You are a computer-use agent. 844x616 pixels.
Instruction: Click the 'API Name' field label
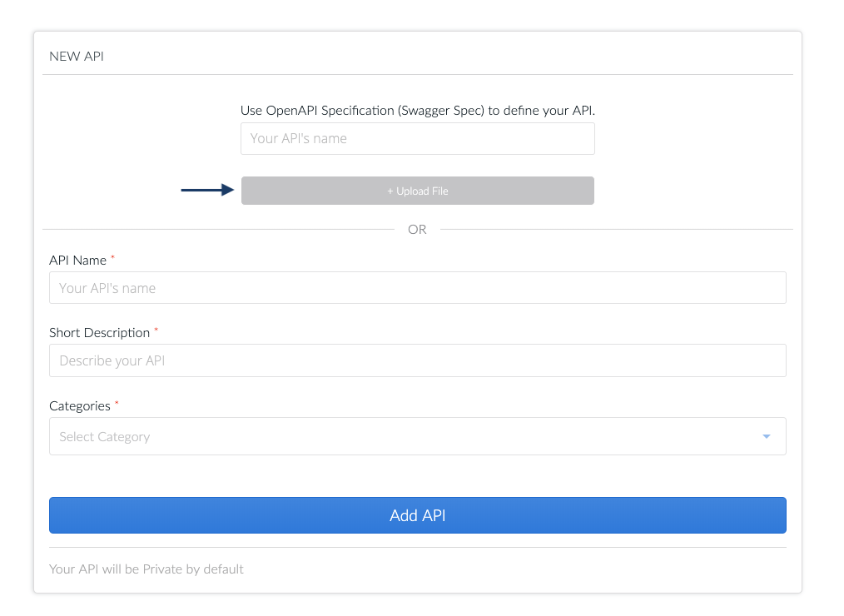[77, 261]
